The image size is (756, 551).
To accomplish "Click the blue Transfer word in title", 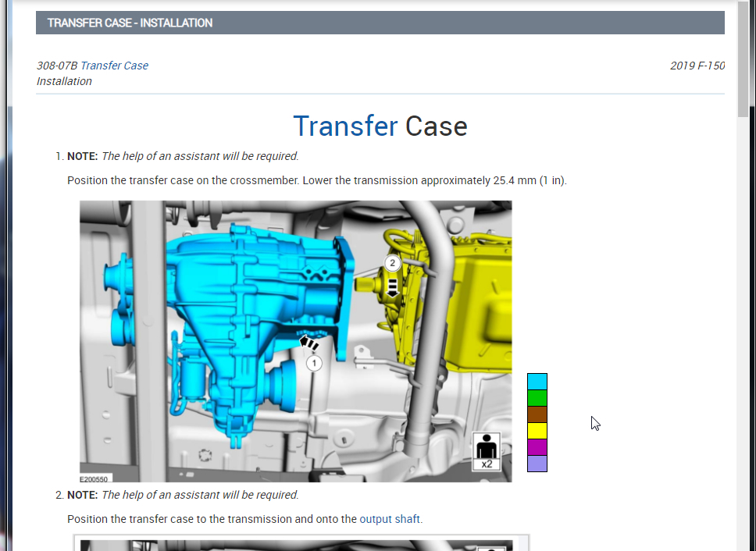I will (x=345, y=126).
